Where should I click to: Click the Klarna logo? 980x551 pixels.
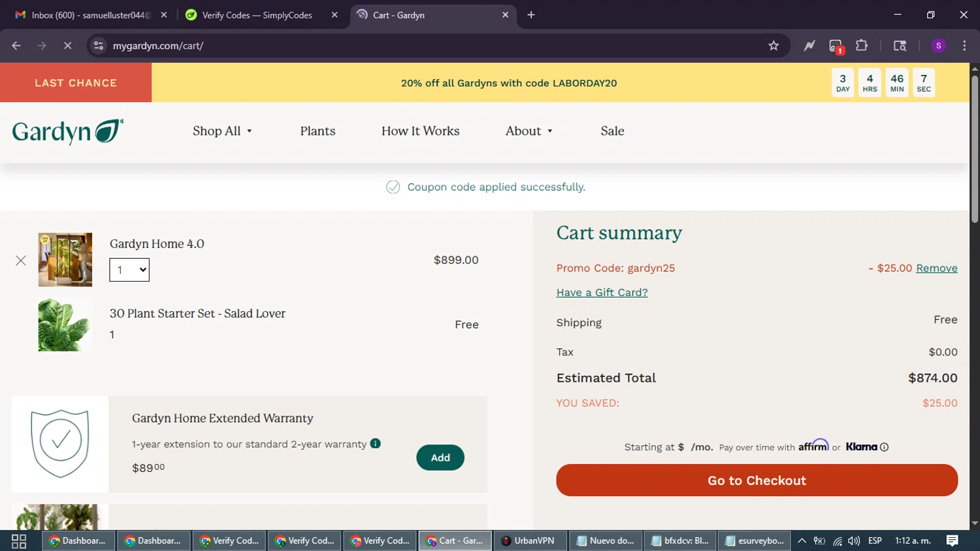click(x=861, y=447)
